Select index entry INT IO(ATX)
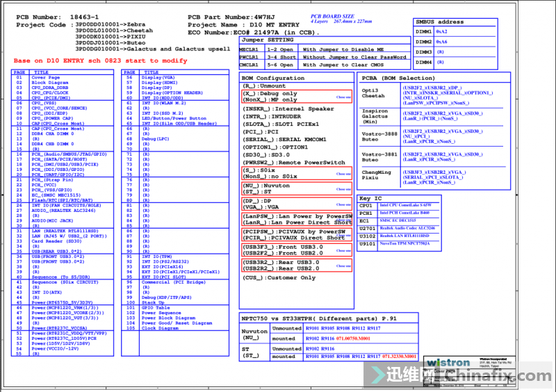Screen dimensions: 556x392 pyautogui.click(x=47, y=293)
